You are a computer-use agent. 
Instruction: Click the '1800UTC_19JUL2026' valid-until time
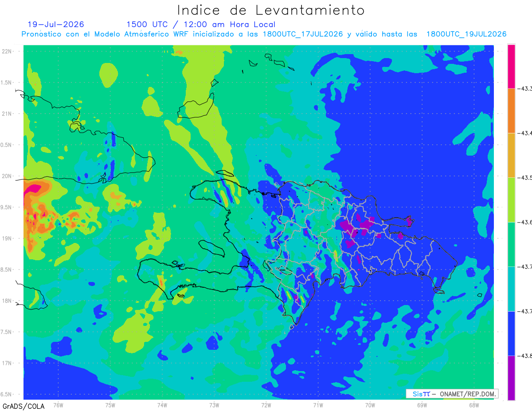pyautogui.click(x=466, y=34)
